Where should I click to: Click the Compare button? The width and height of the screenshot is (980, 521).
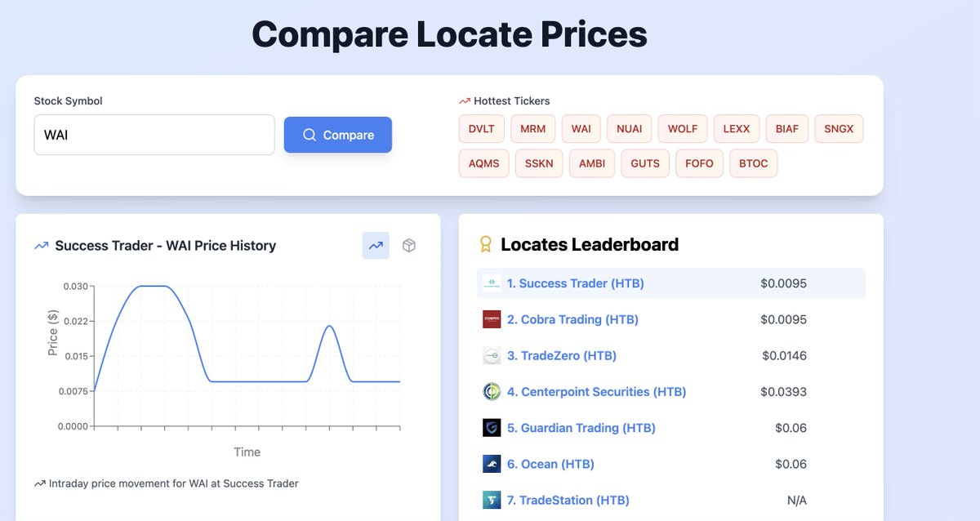pos(338,135)
